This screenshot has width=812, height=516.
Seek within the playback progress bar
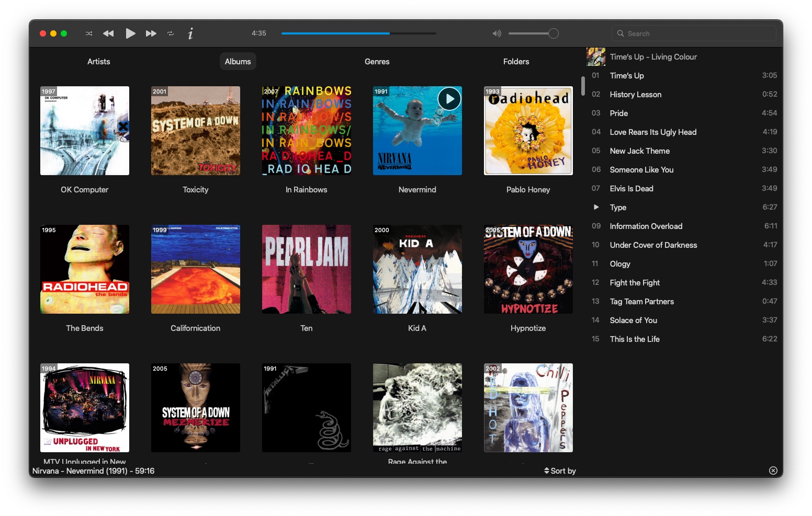coord(358,33)
